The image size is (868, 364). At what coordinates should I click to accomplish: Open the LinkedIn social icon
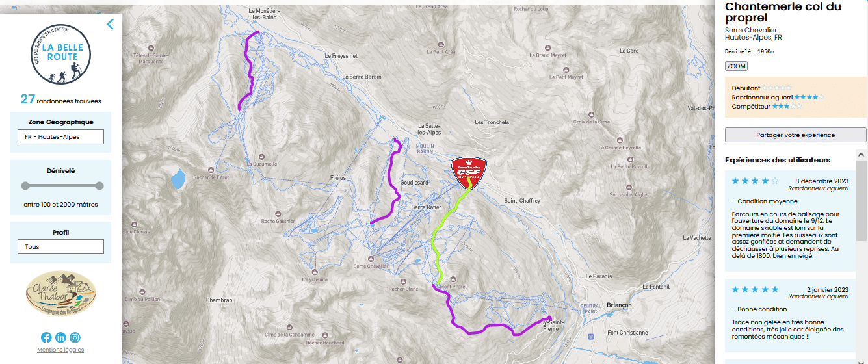click(60, 337)
